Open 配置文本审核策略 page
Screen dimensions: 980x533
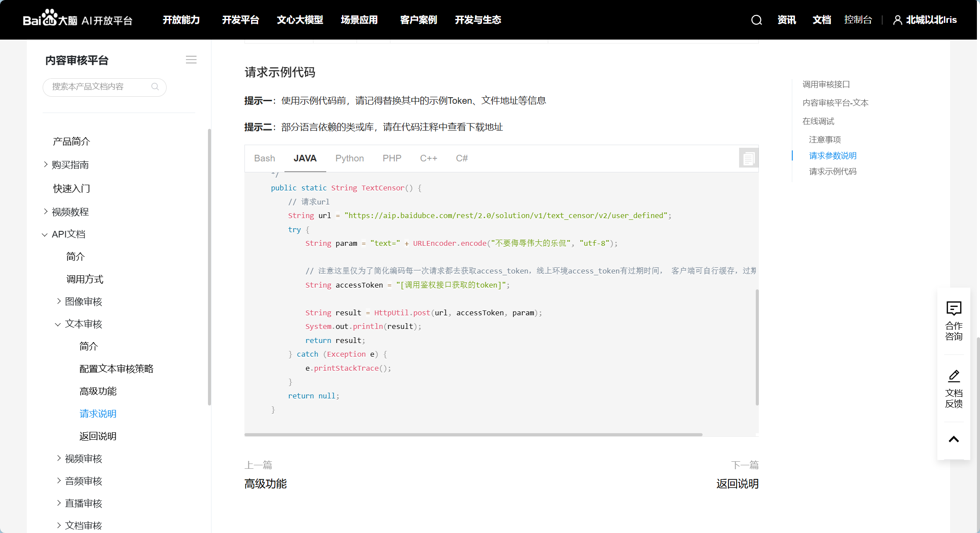(117, 369)
